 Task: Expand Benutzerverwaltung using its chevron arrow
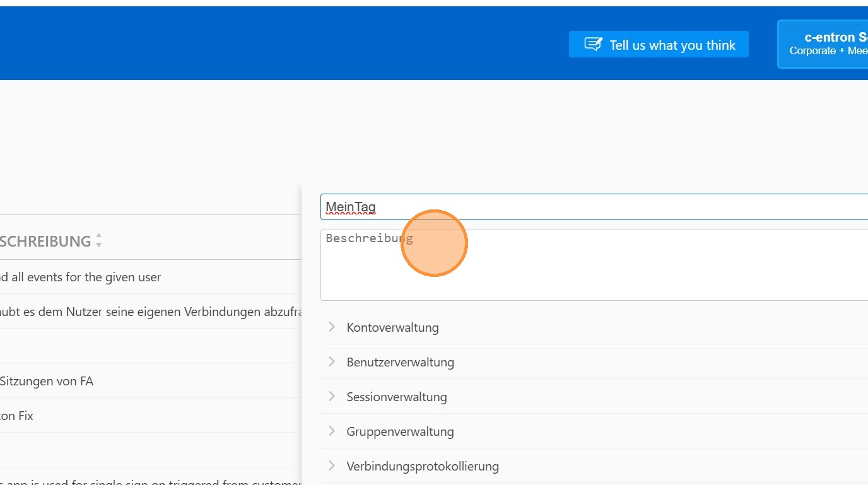332,362
